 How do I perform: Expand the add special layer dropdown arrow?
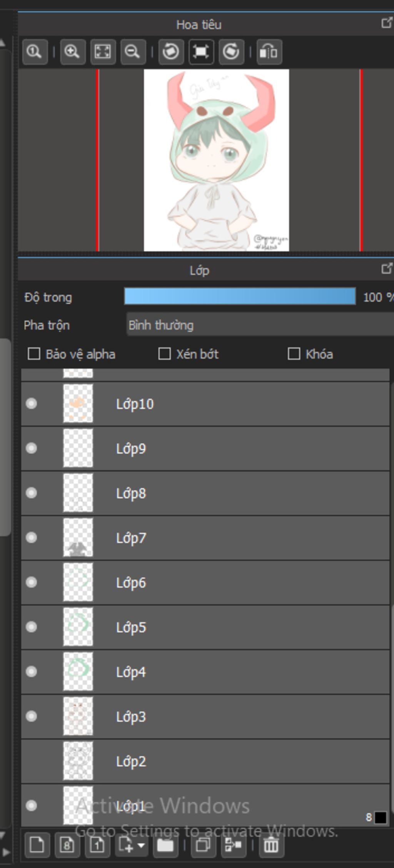(x=141, y=845)
